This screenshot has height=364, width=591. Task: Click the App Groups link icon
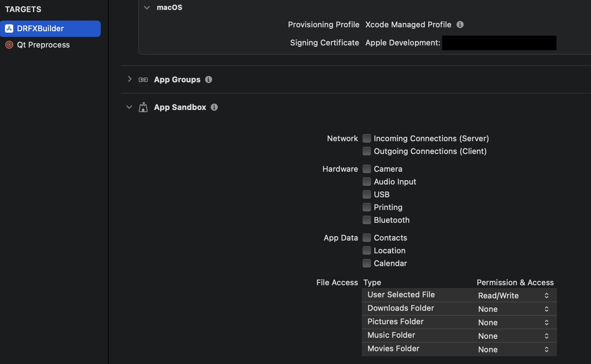pos(143,79)
